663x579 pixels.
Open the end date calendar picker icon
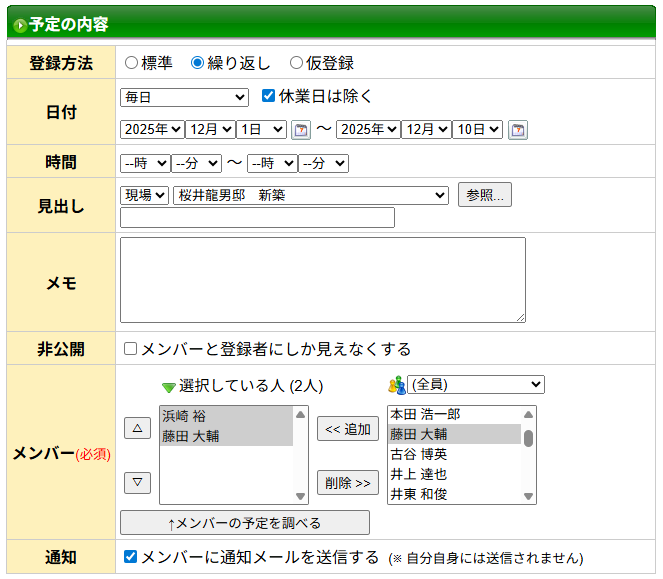517,130
